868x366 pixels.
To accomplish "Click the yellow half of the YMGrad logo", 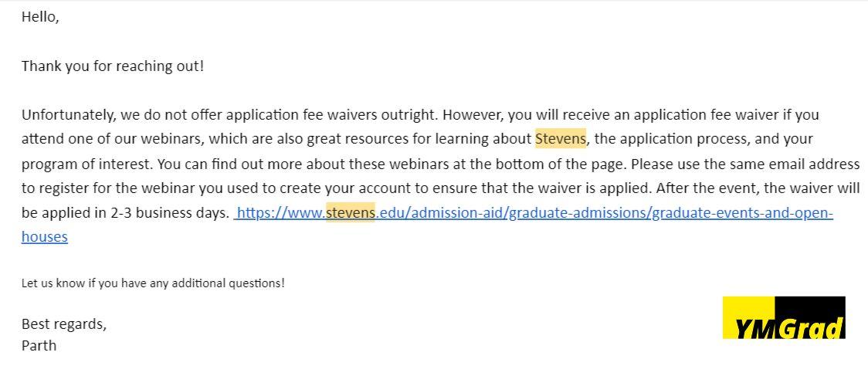I will [x=748, y=318].
